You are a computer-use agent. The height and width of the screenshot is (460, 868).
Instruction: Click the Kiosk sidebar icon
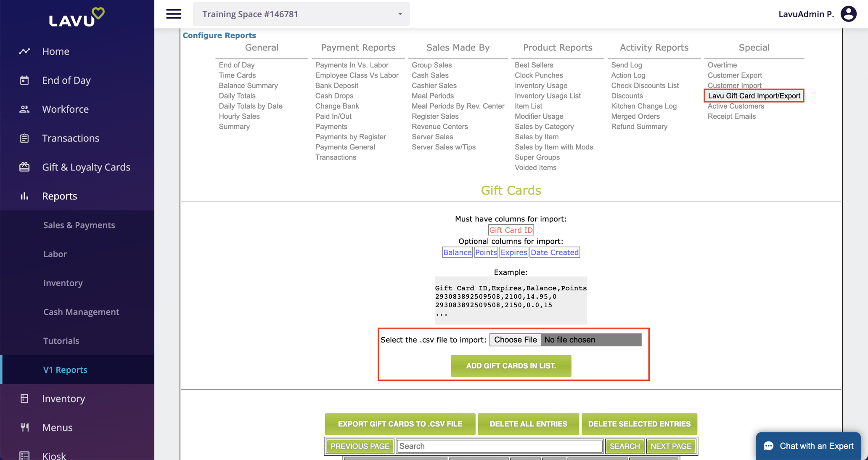(24, 455)
